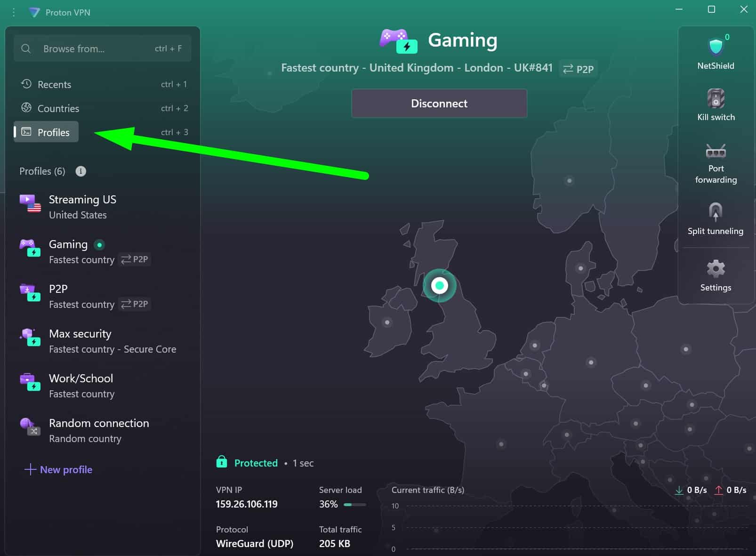
Task: Click the search magnifier icon
Action: tap(26, 48)
